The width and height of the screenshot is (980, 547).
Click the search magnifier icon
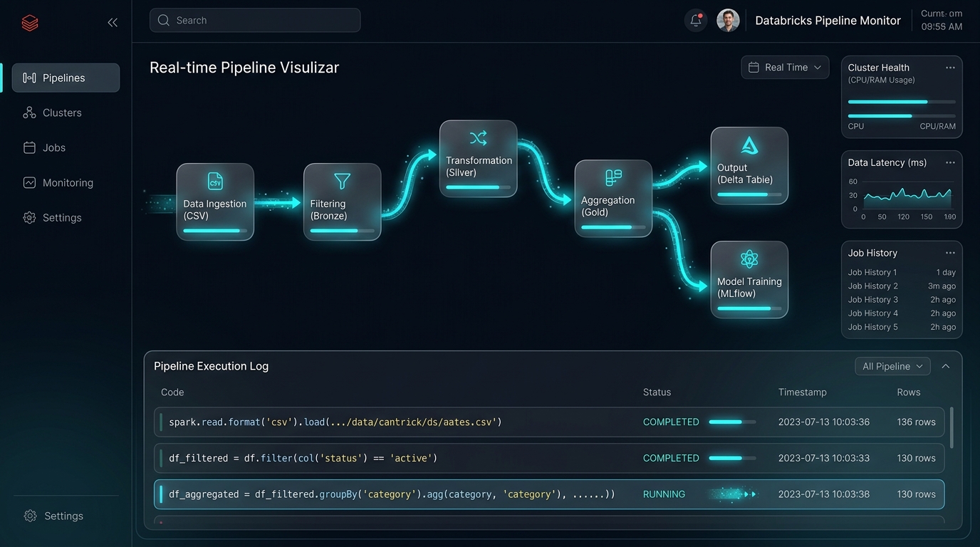(164, 21)
